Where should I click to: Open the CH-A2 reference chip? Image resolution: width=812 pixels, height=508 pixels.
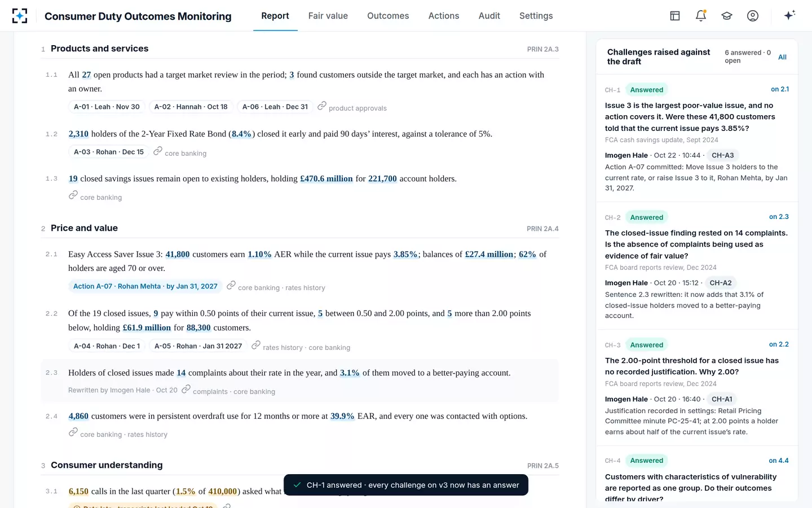click(721, 283)
